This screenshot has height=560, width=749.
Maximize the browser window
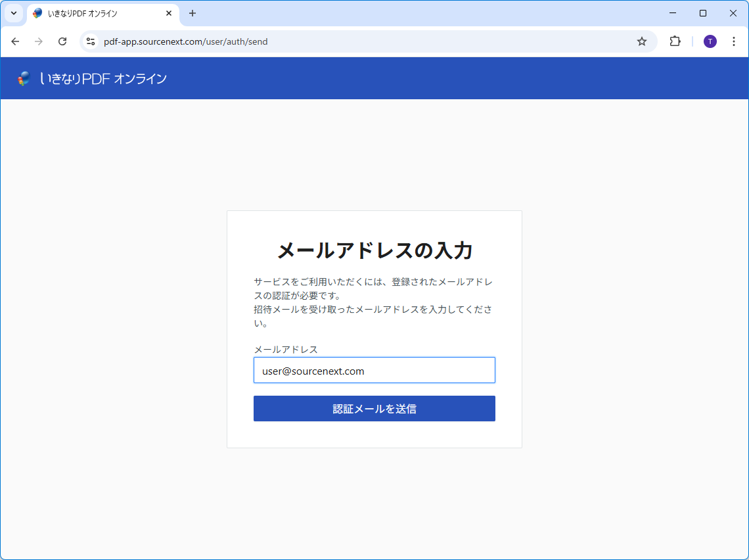703,13
